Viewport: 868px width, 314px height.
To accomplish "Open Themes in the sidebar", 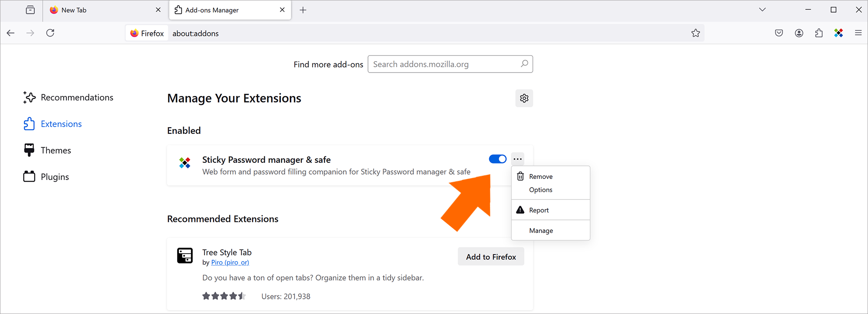I will 47,151.
